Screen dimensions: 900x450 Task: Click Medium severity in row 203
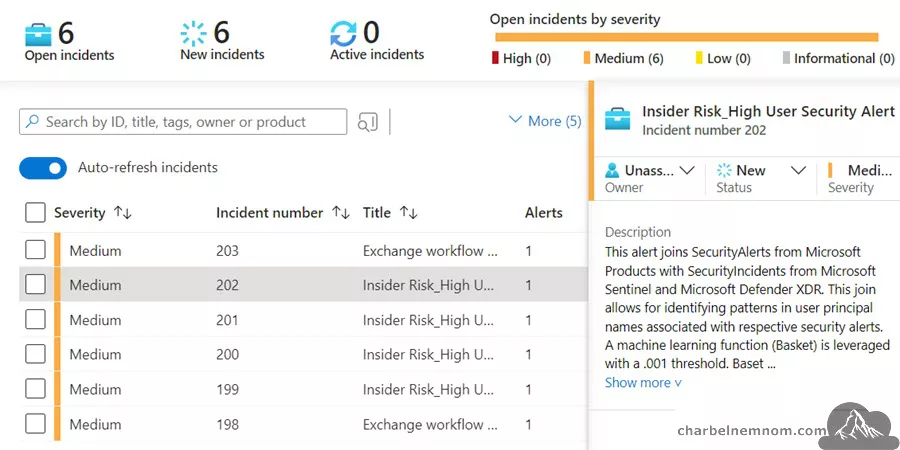pos(95,251)
